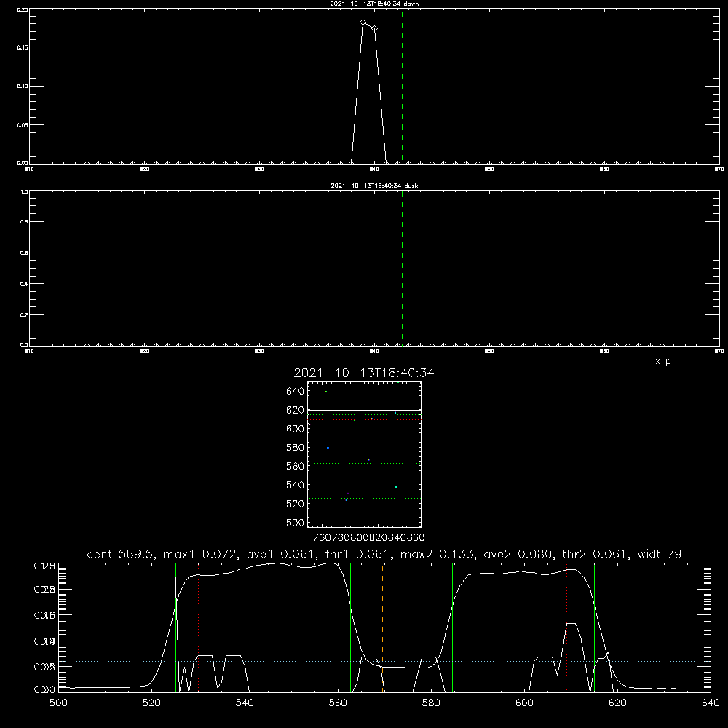Click the 540 y-axis label of middle plot
Image resolution: width=728 pixels, height=728 pixels.
coord(296,485)
